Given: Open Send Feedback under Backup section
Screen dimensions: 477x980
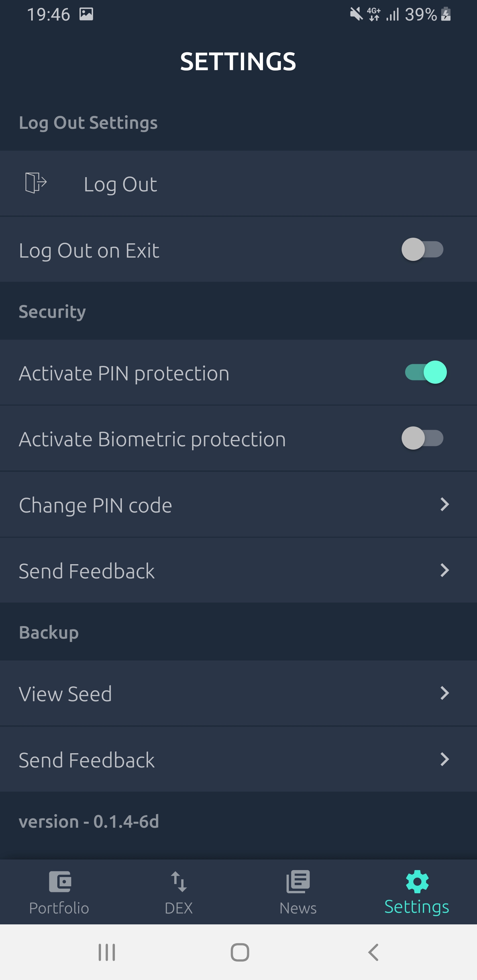Looking at the screenshot, I should coord(87,760).
